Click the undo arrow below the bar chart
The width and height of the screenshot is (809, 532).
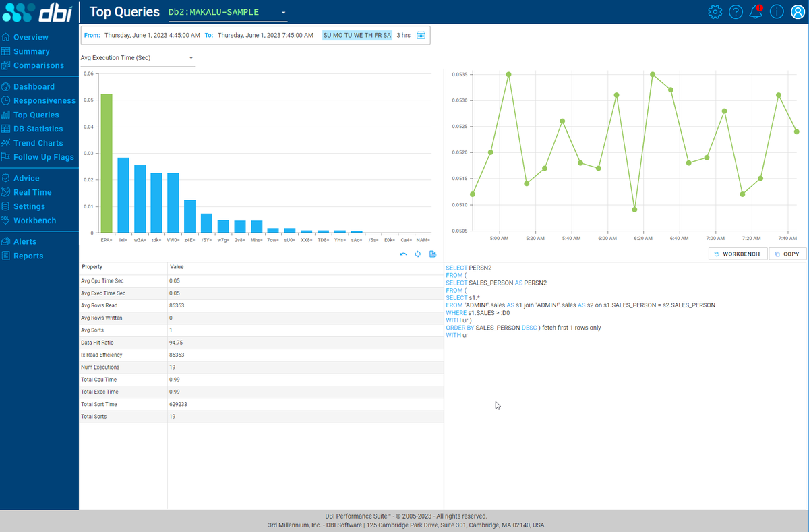pyautogui.click(x=403, y=254)
